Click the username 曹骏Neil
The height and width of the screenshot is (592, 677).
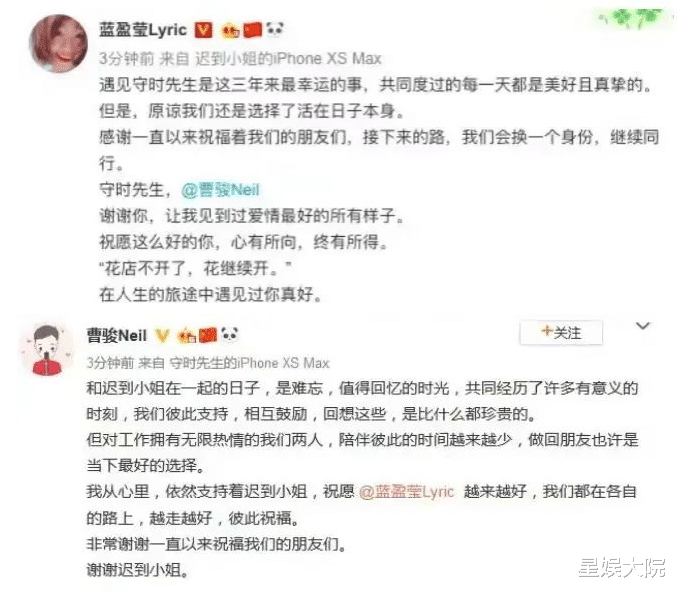pyautogui.click(x=117, y=336)
